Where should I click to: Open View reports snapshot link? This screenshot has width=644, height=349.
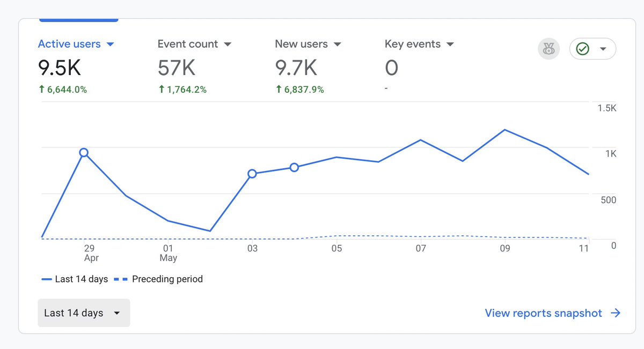[544, 313]
